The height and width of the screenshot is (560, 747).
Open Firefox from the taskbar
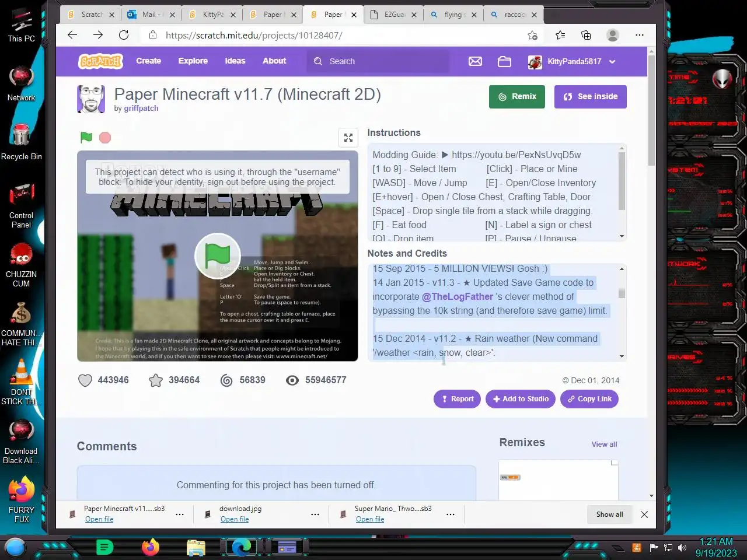151,547
